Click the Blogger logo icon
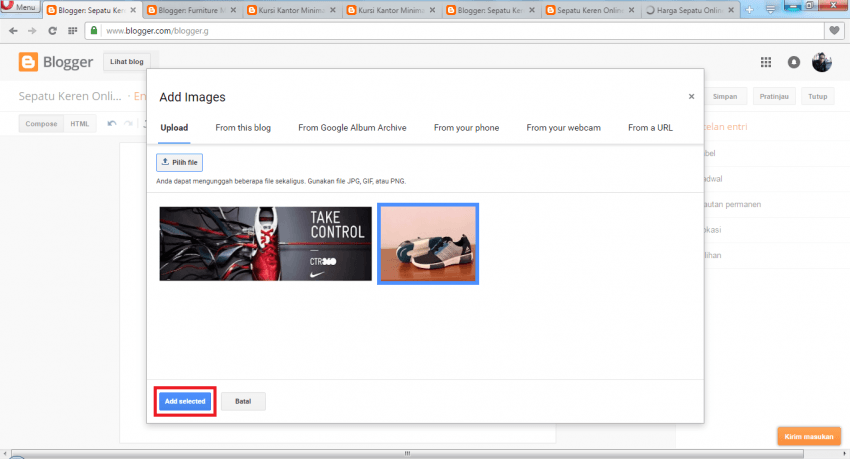 point(28,62)
